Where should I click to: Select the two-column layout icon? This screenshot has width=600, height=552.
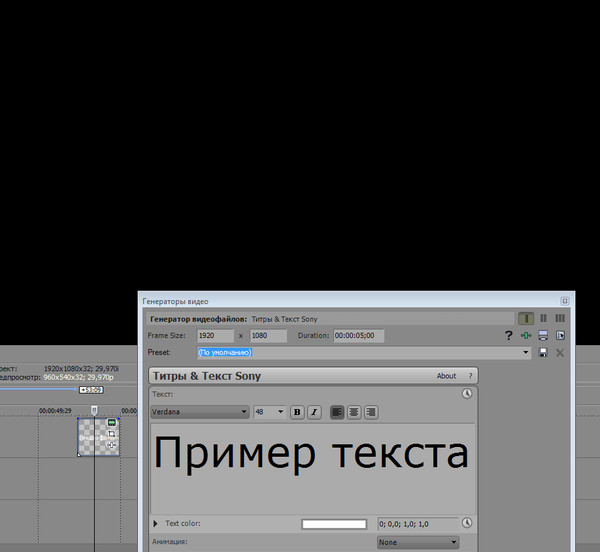click(x=543, y=318)
